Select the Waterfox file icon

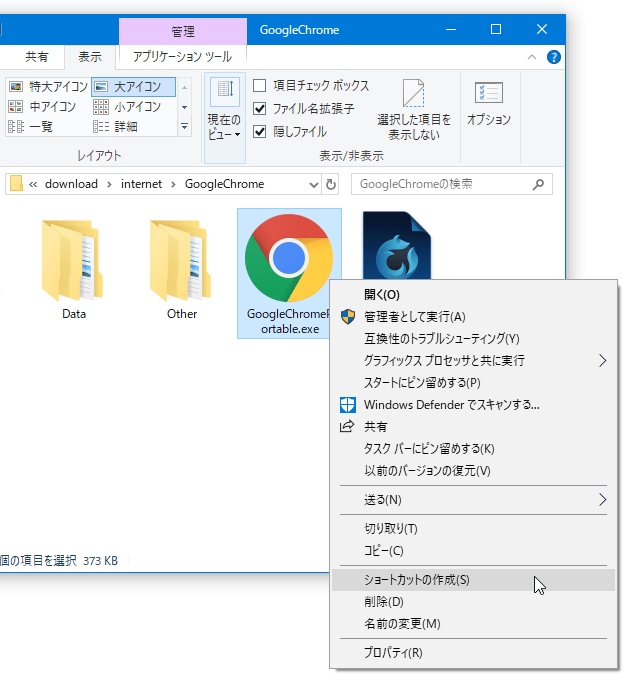(x=397, y=245)
